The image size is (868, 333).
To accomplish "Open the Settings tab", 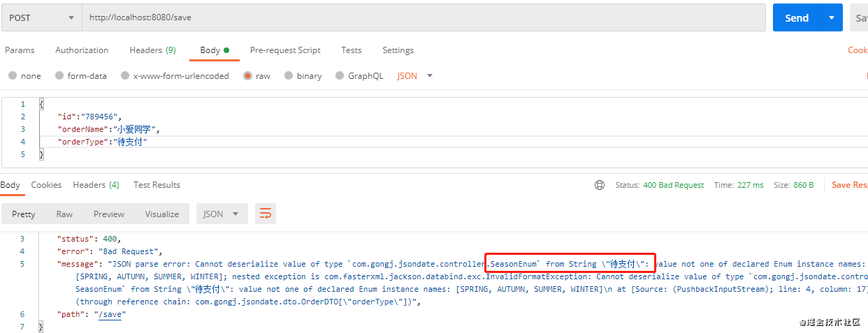I will click(398, 50).
